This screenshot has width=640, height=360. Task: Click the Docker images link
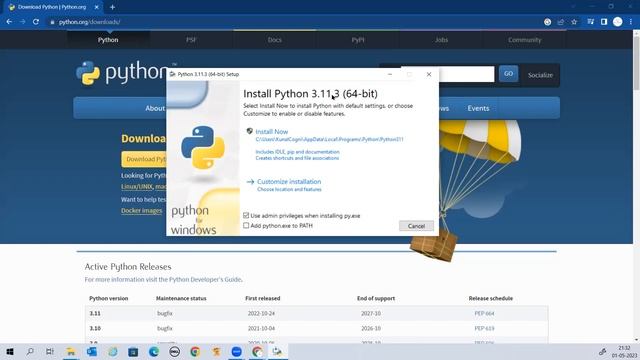(x=141, y=211)
